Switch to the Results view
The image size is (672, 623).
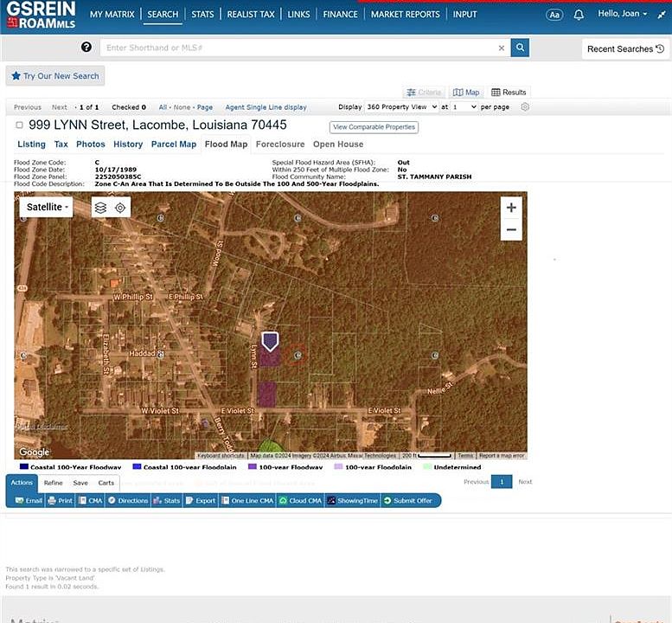pyautogui.click(x=509, y=93)
